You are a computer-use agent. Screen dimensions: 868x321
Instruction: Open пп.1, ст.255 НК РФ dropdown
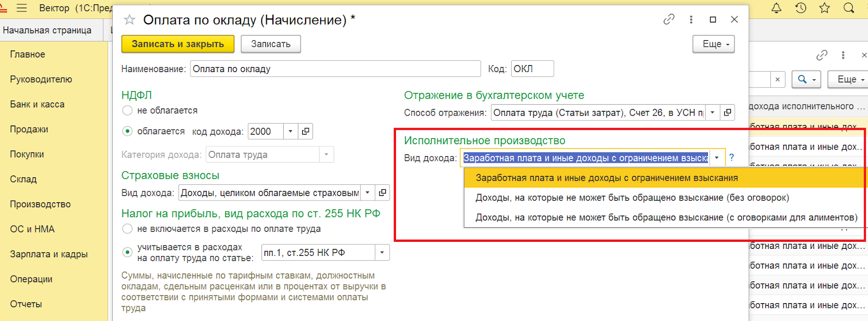click(382, 253)
